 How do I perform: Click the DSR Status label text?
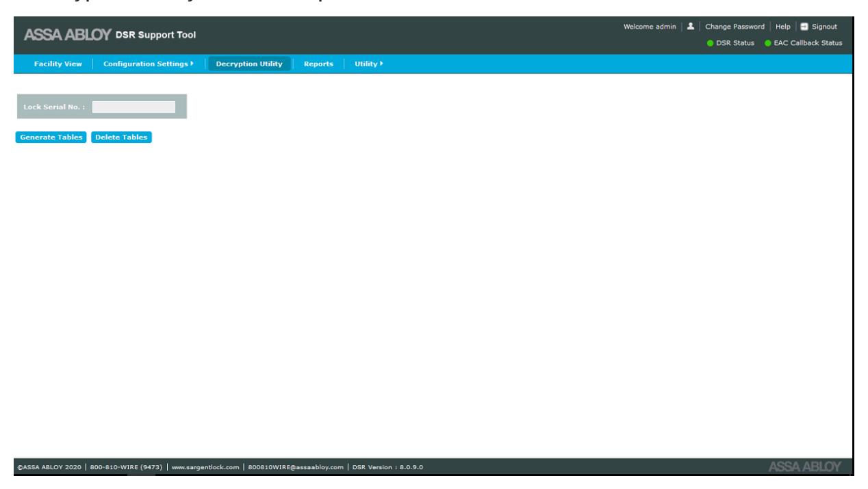735,42
